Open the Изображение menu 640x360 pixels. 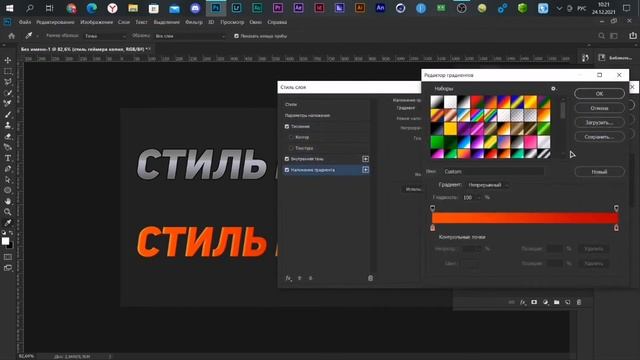(x=96, y=22)
